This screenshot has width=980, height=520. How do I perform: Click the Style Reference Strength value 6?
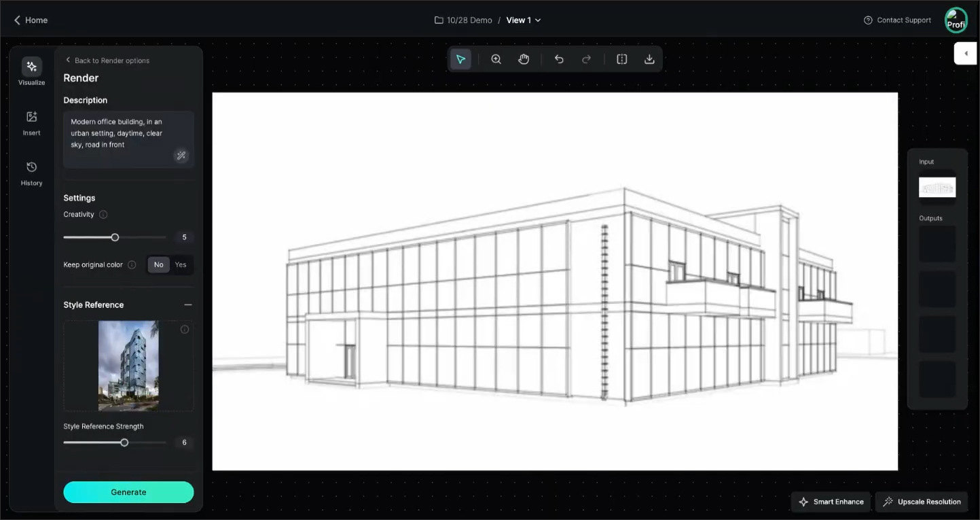click(x=184, y=443)
